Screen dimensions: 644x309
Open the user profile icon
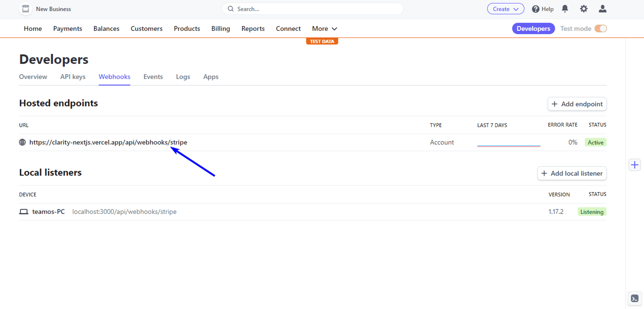[602, 9]
